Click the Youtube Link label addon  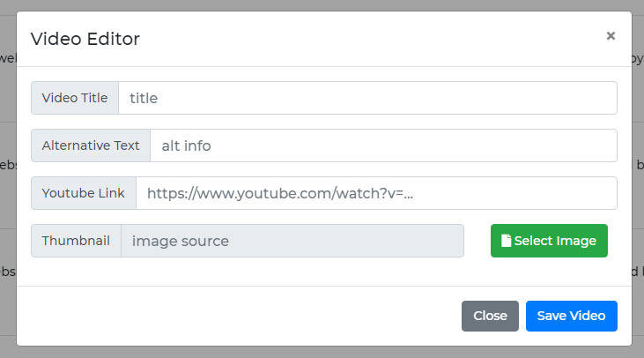84,193
